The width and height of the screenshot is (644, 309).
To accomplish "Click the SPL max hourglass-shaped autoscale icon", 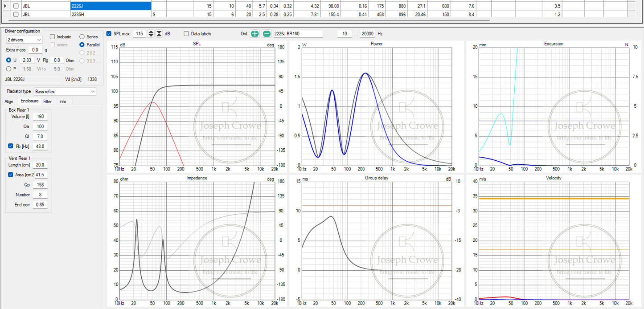I will 160,34.
